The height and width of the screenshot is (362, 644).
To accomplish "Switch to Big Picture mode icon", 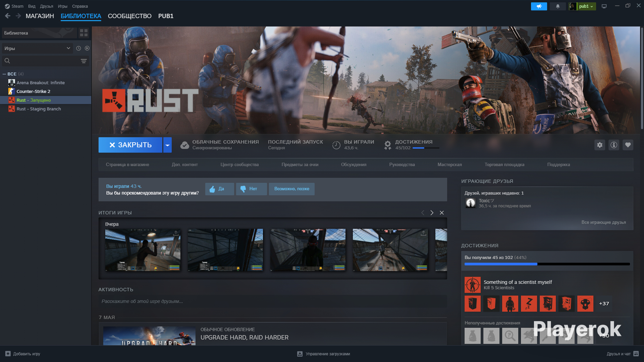I will click(x=604, y=6).
